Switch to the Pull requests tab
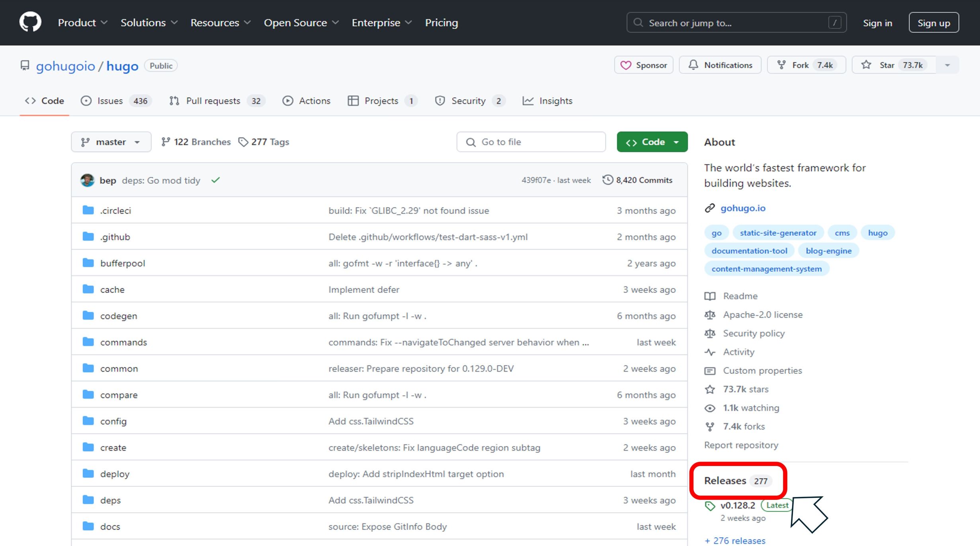This screenshot has width=980, height=546. 217,101
